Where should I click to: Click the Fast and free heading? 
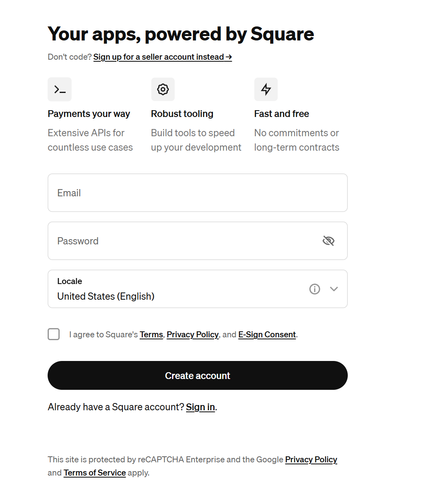click(281, 114)
